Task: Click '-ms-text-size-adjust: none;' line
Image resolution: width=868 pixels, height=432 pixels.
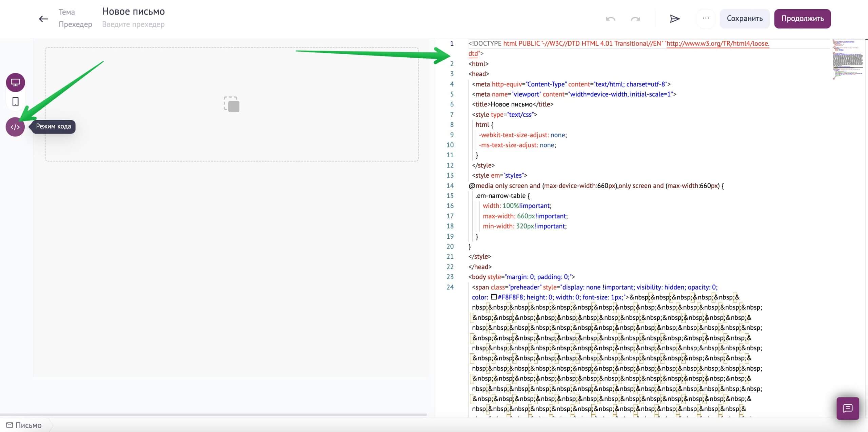Action: tap(517, 145)
